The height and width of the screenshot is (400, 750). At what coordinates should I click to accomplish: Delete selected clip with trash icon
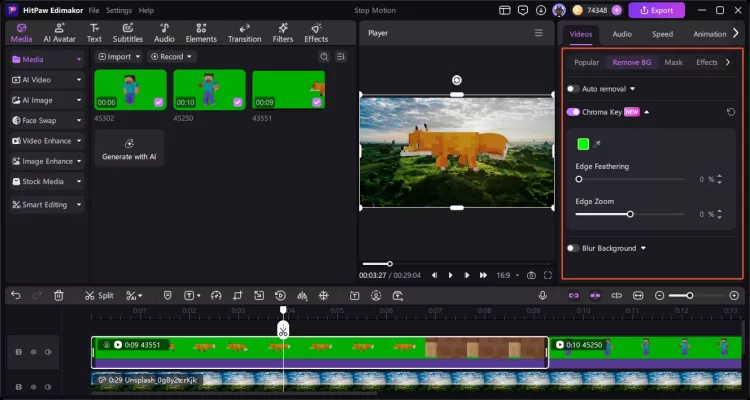point(58,296)
